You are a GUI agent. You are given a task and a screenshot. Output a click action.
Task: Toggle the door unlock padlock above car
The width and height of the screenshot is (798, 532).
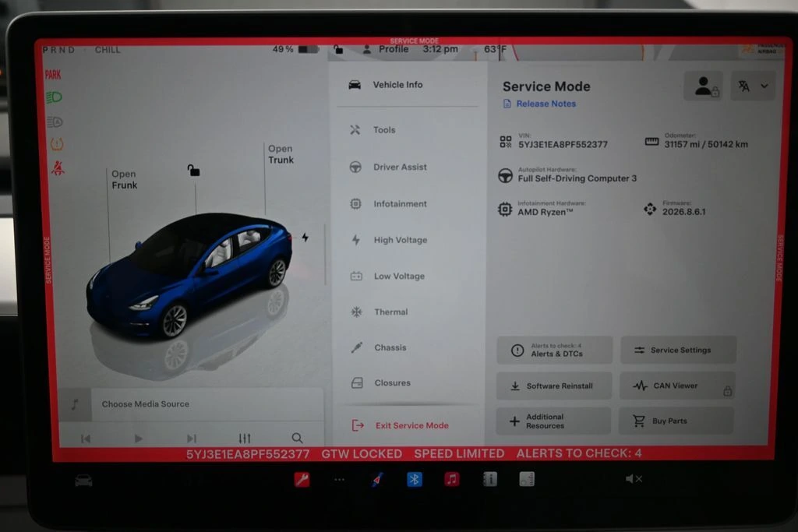193,171
